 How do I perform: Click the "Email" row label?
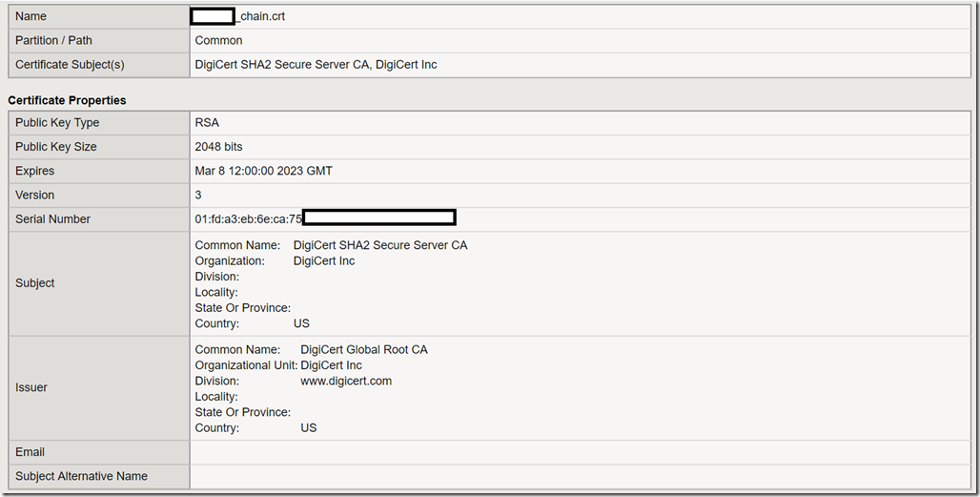click(x=30, y=452)
